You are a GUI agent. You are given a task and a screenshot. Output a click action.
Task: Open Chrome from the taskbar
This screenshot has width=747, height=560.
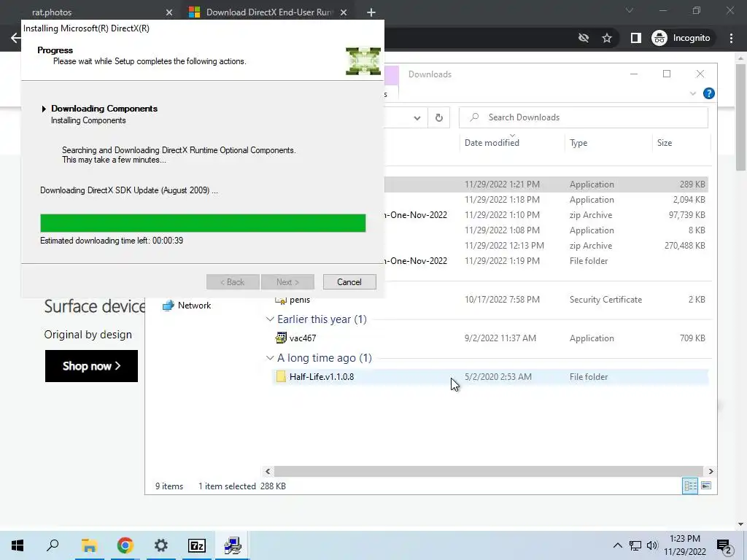125,545
